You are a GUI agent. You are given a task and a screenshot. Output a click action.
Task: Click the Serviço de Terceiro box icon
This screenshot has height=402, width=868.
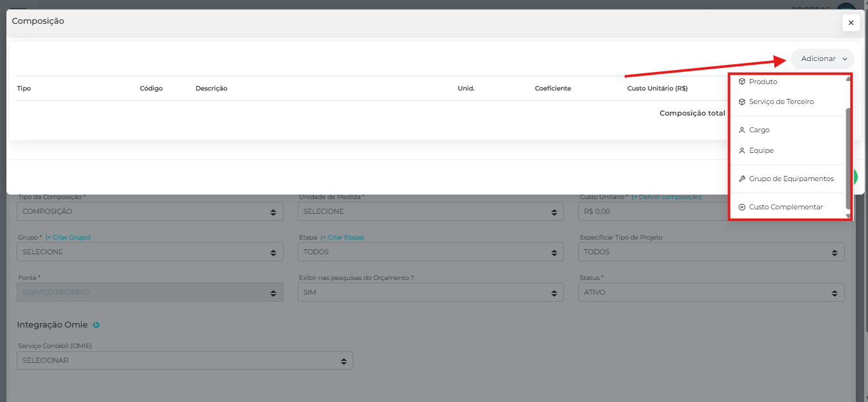(742, 101)
